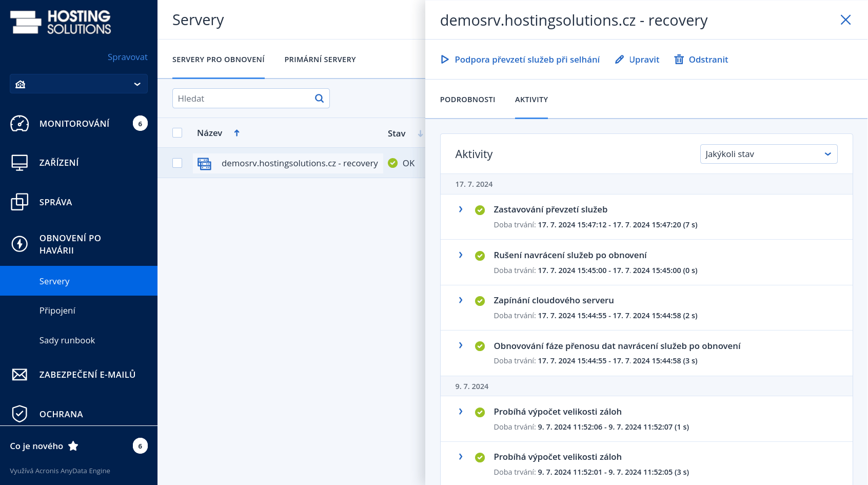The image size is (868, 485).
Task: Toggle the select-all checkbox in table header
Action: [177, 133]
